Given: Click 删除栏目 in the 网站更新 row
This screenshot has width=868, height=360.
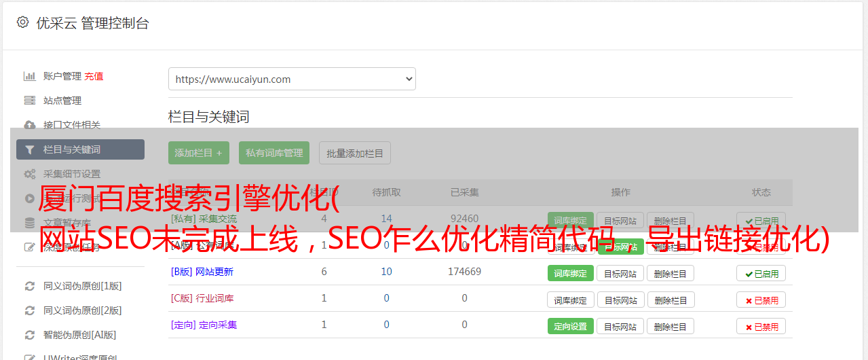Looking at the screenshot, I should [x=671, y=273].
